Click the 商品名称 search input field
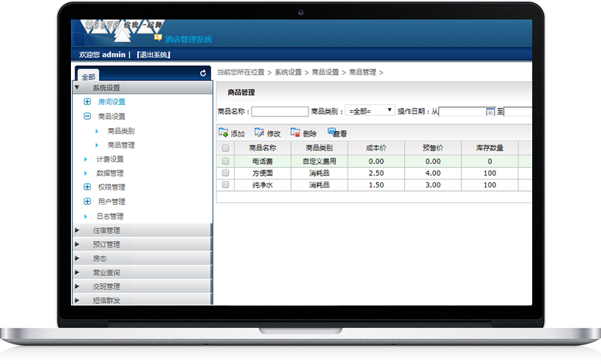The width and height of the screenshot is (601, 364). (280, 111)
